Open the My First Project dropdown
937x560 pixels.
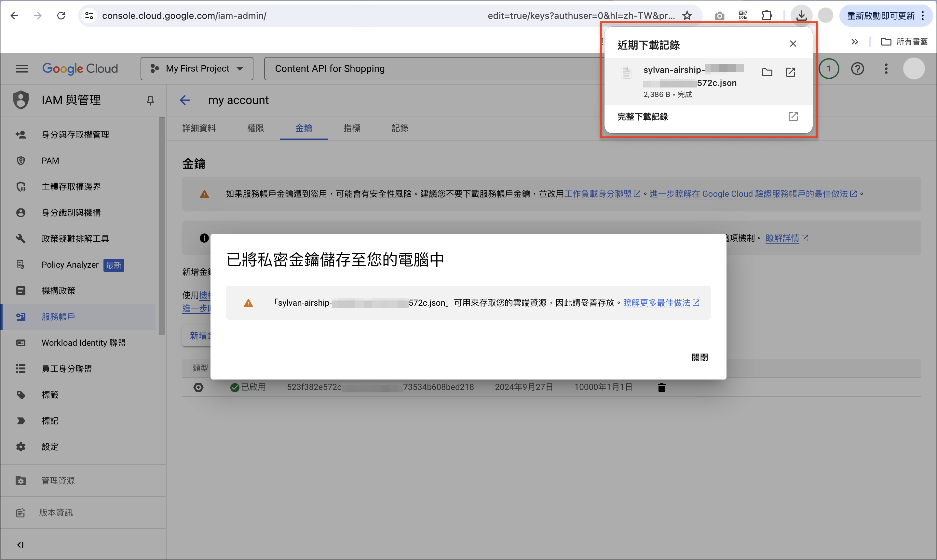click(x=196, y=68)
